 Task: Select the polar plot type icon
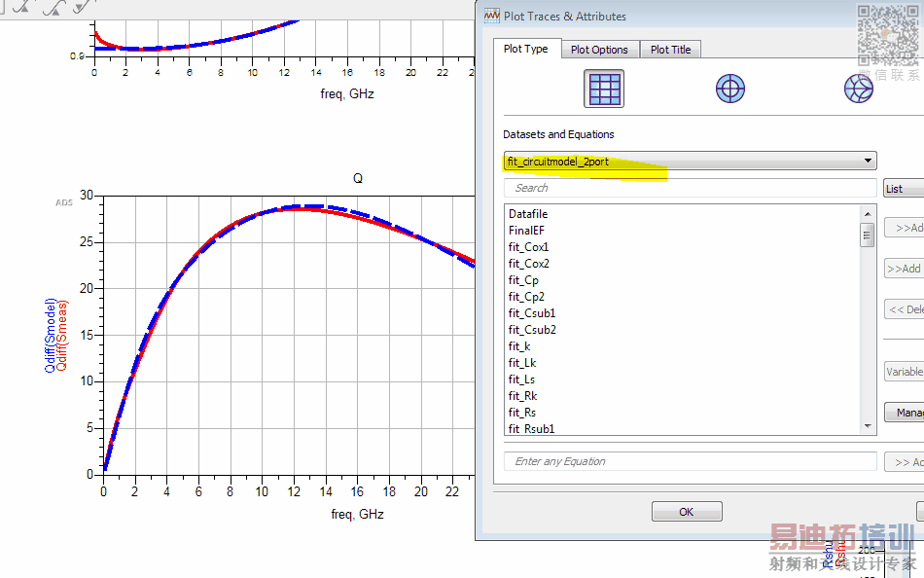coord(730,90)
